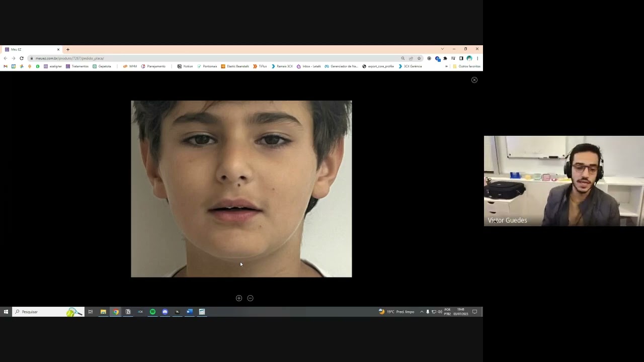This screenshot has height=362, width=644.
Task: Open the Planejamento bookmark
Action: coord(153,66)
